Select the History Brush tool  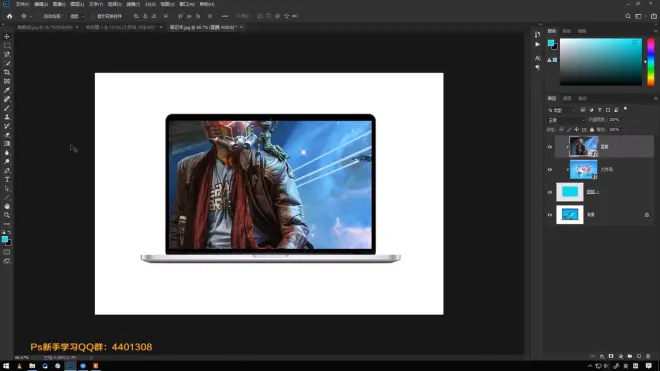pyautogui.click(x=7, y=126)
